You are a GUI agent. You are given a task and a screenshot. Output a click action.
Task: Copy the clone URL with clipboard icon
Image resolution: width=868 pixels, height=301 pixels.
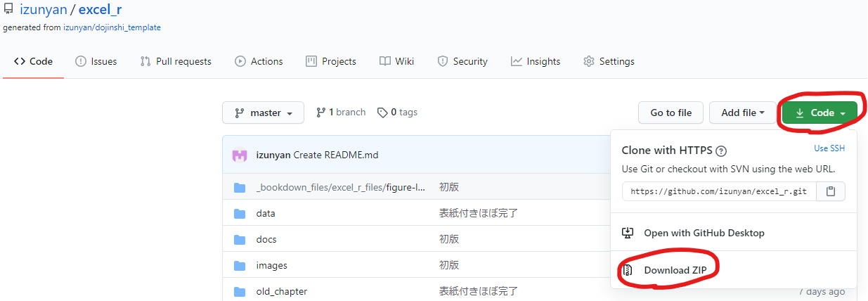(831, 191)
